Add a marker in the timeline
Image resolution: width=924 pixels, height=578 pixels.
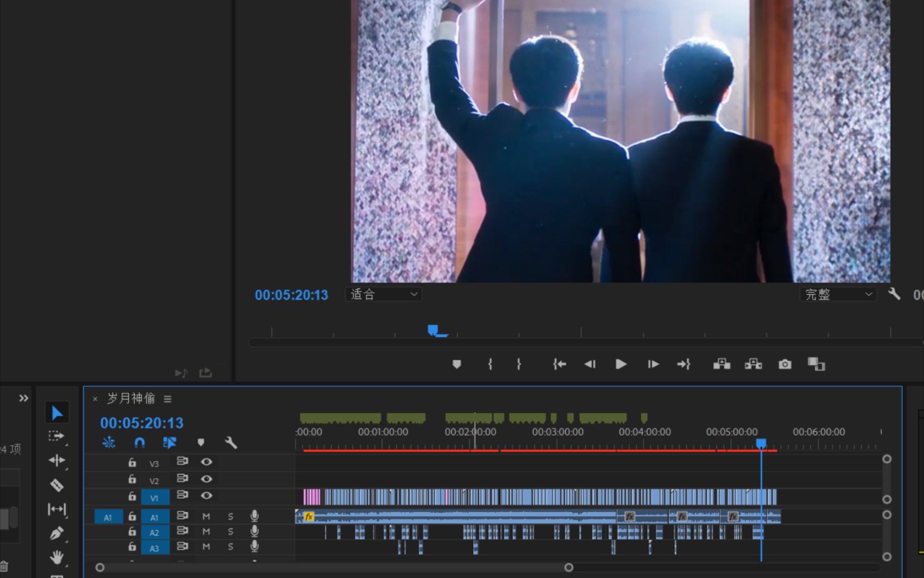coord(201,443)
